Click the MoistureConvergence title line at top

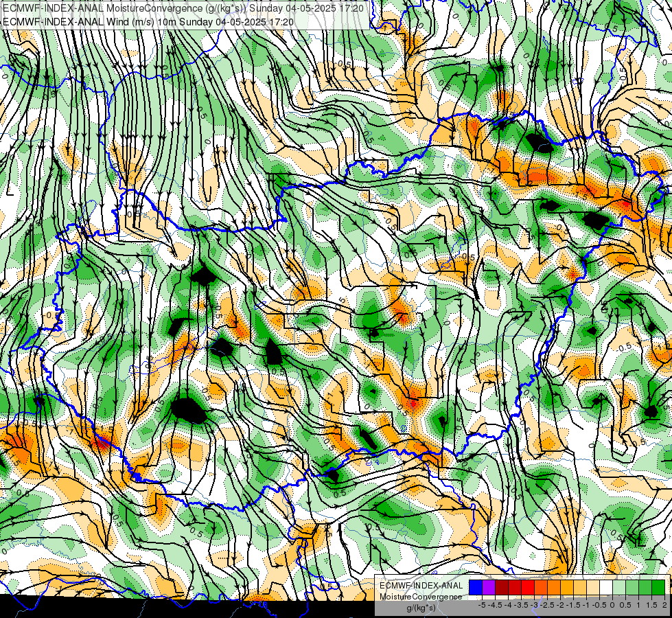(183, 8)
